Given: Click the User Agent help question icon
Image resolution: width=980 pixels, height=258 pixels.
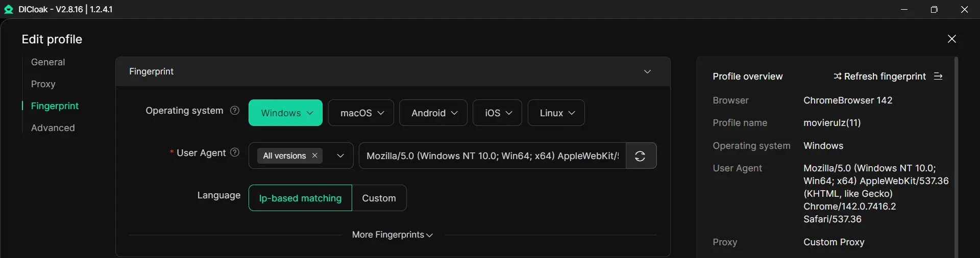Looking at the screenshot, I should click(x=235, y=152).
